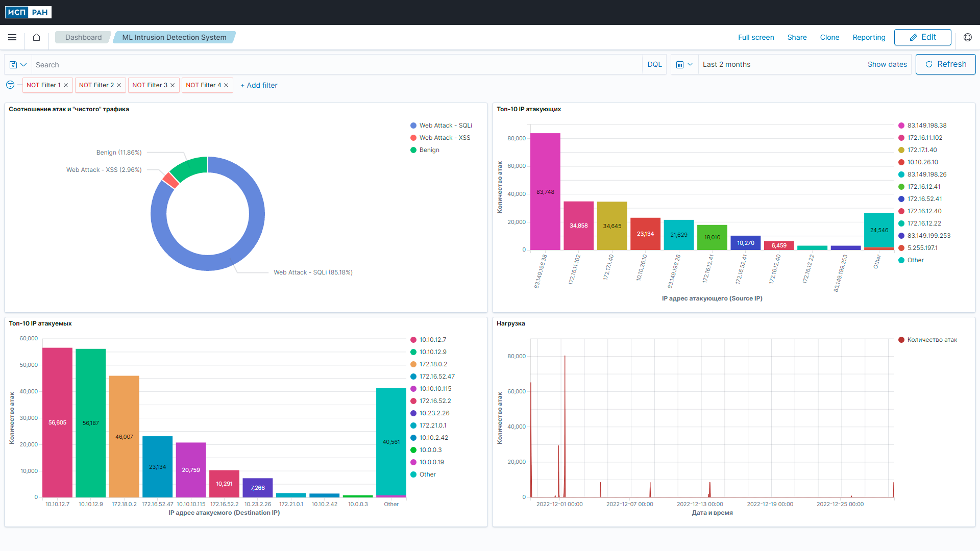Click the home navigation icon
The image size is (980, 551).
36,37
